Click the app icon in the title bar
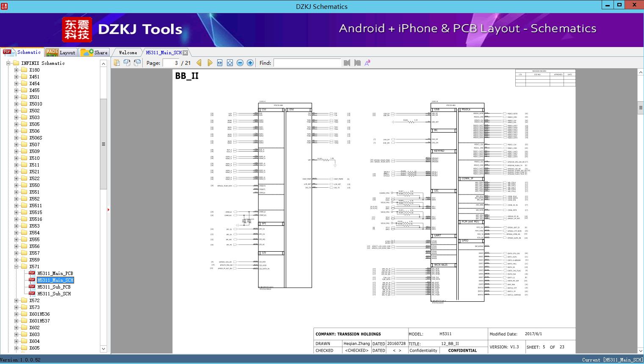The image size is (644, 364). [4, 6]
